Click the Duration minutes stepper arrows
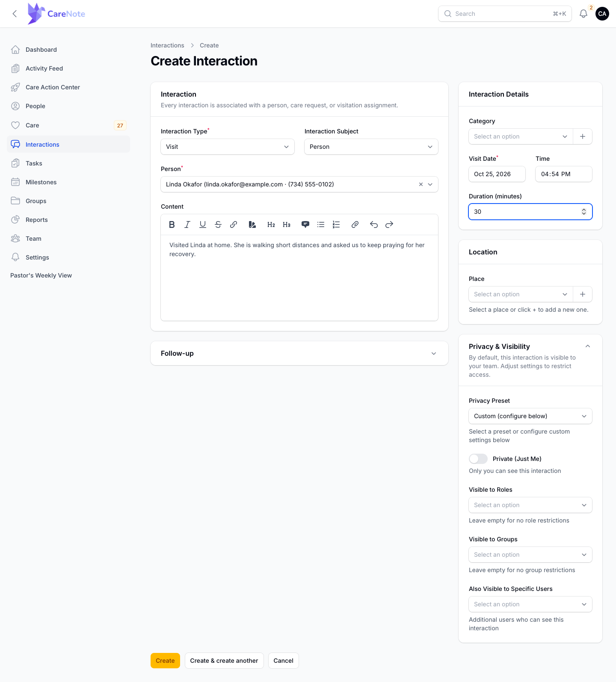616x682 pixels. tap(584, 212)
